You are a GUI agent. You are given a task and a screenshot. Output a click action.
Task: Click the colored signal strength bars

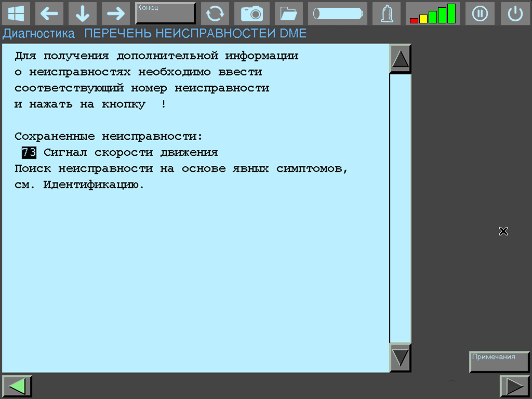coord(433,14)
